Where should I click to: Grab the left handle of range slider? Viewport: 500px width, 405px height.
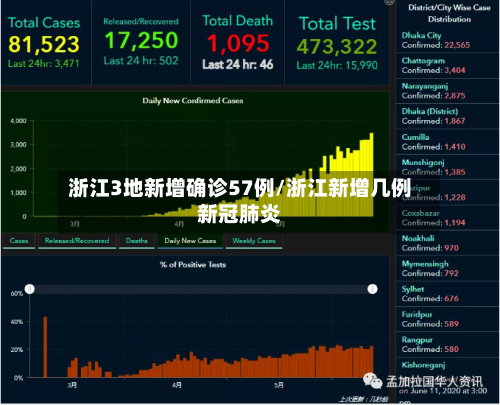pyautogui.click(x=30, y=289)
